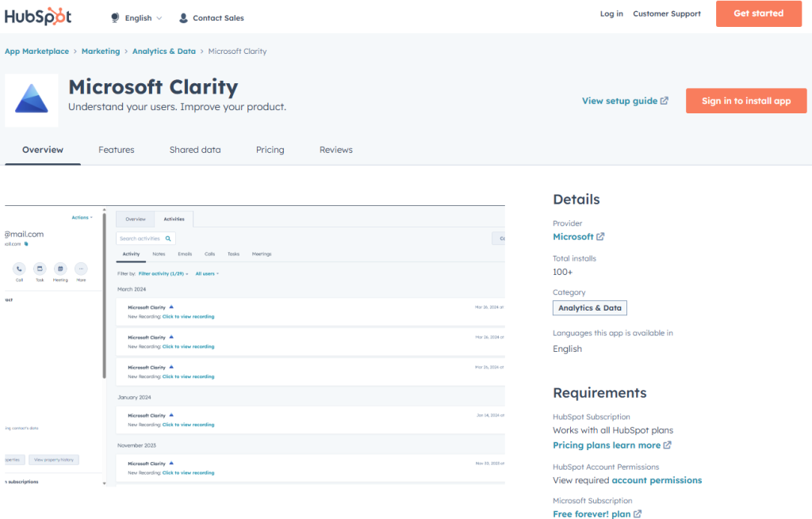Switch to the Reviews tab
The image size is (812, 519).
335,149
